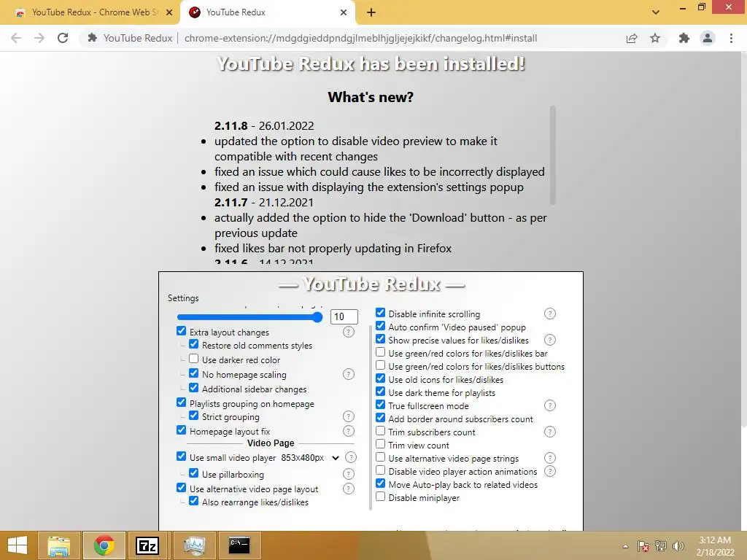Open Chrome three-dot menu
This screenshot has width=747, height=560.
(x=731, y=38)
